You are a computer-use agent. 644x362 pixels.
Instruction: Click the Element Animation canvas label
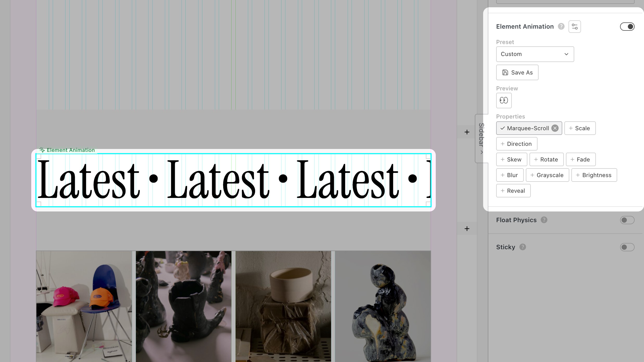67,150
